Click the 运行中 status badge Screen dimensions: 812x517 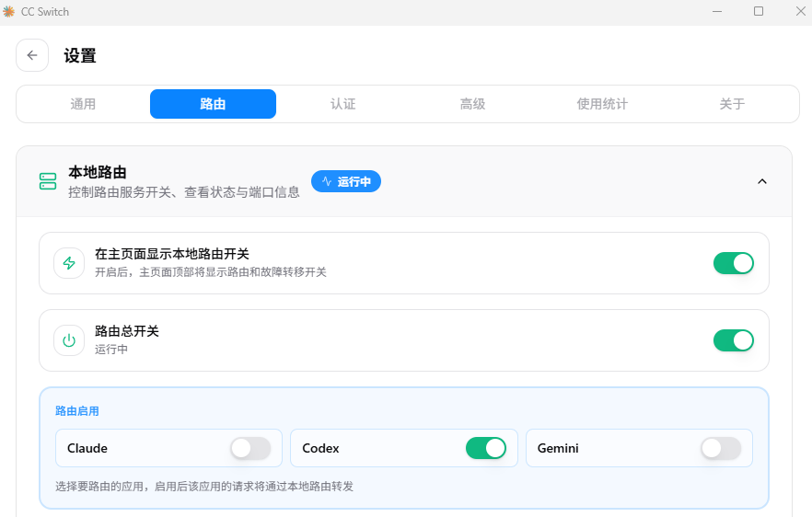click(x=346, y=181)
